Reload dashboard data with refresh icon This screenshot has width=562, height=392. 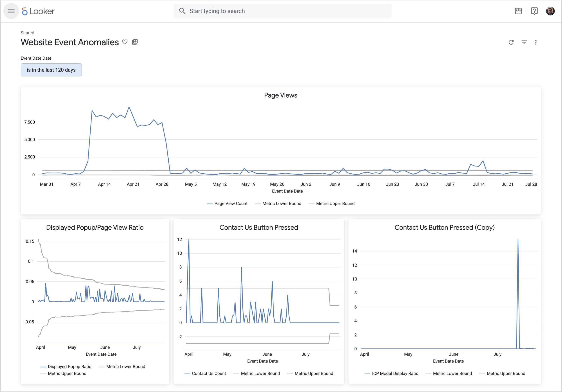[511, 42]
